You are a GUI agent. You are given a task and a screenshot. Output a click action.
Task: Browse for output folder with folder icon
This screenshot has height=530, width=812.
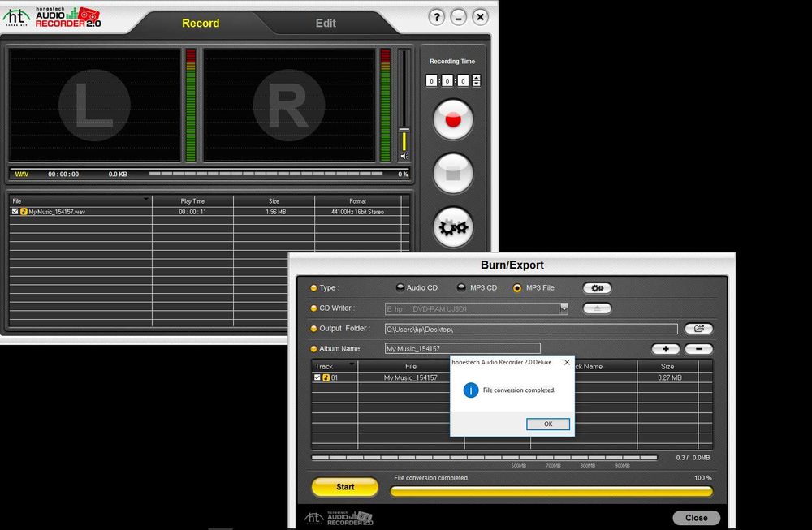click(x=698, y=329)
